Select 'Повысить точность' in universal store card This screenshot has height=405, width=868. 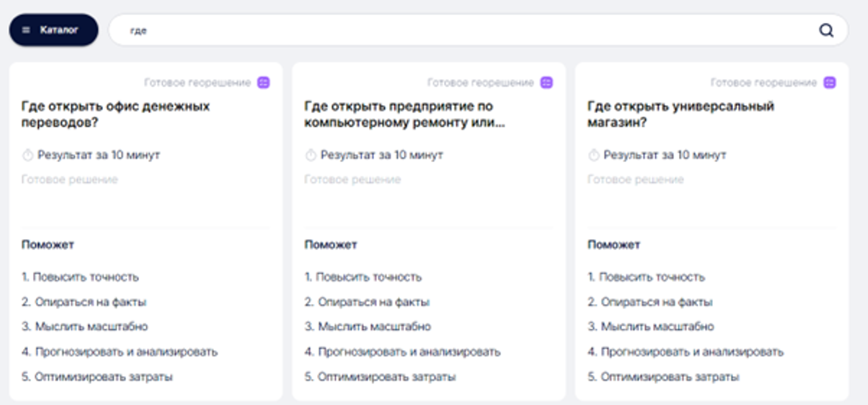pos(651,277)
